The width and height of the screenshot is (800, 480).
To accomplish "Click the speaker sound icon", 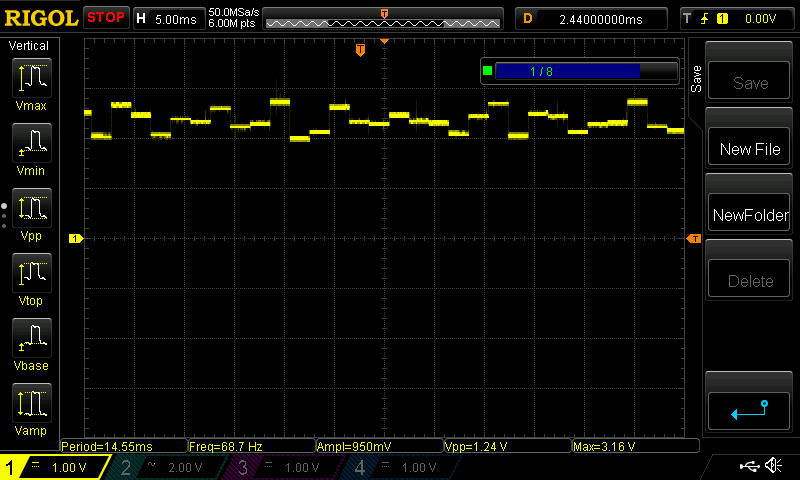I will point(773,466).
